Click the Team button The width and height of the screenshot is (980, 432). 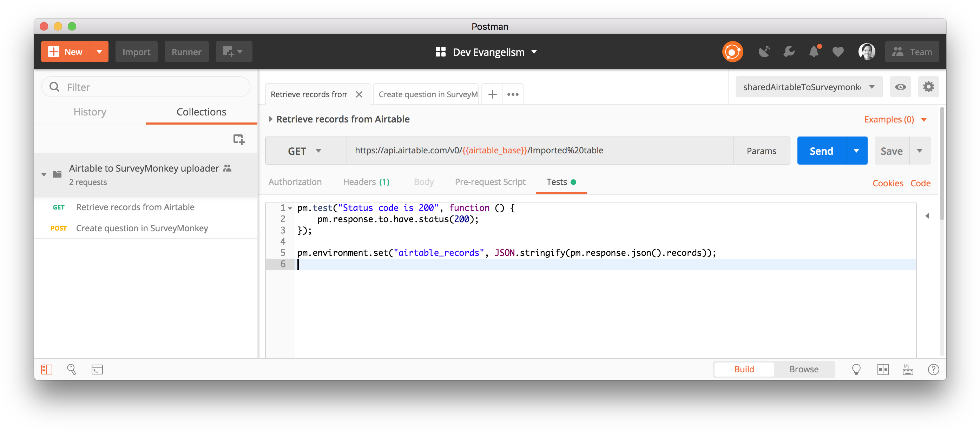pos(912,52)
